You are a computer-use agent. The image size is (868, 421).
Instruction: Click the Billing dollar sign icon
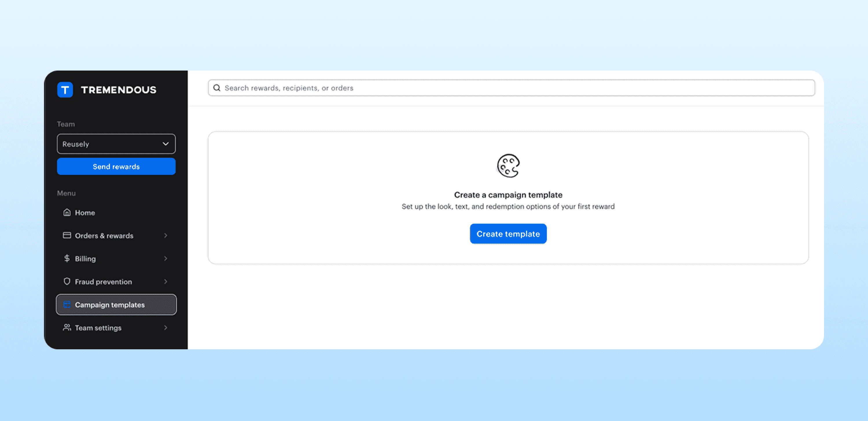(67, 258)
